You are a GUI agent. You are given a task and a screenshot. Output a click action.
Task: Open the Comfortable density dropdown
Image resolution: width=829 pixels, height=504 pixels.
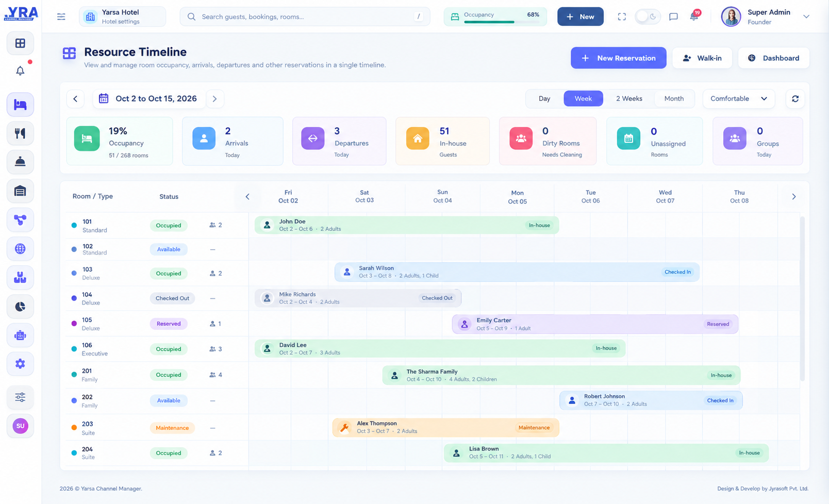pyautogui.click(x=739, y=98)
